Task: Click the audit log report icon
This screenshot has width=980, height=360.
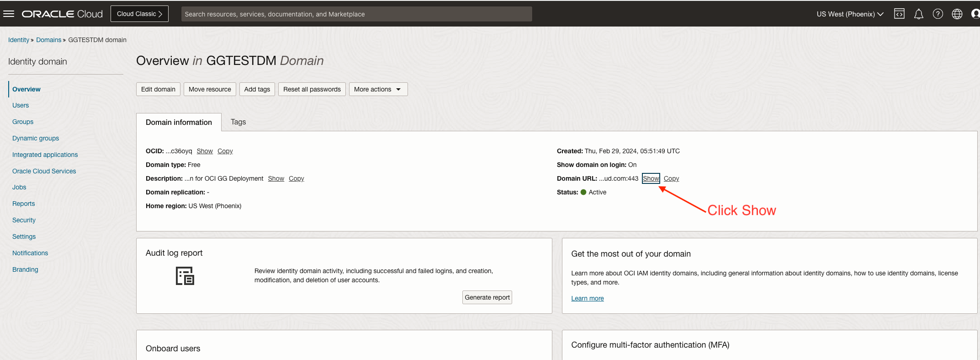Action: (x=185, y=276)
